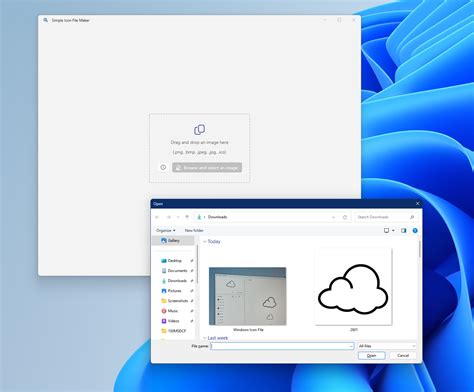Click the pin icon next to Music
Screen dimensions: 474x392
pos(192,311)
